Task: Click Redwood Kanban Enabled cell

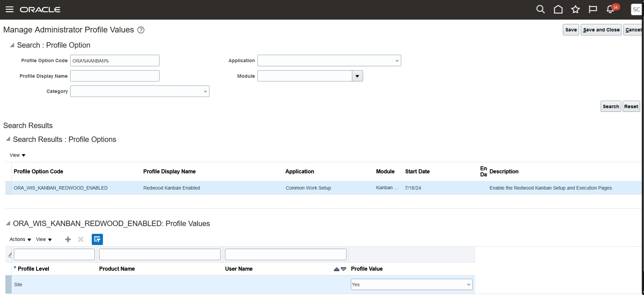Action: tap(172, 188)
